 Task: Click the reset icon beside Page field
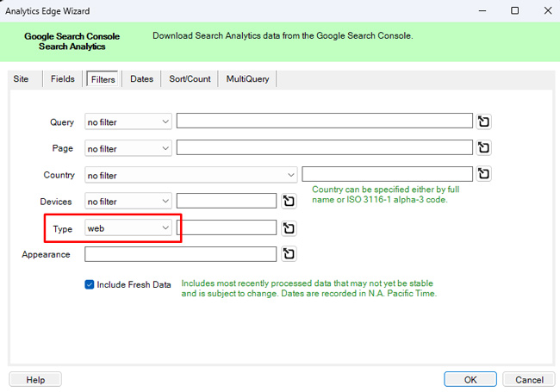(x=483, y=148)
